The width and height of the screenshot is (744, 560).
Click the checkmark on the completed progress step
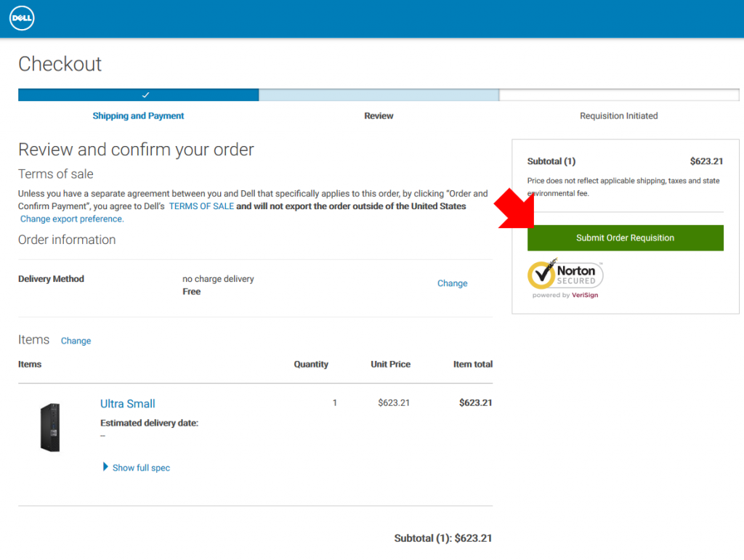tap(145, 95)
